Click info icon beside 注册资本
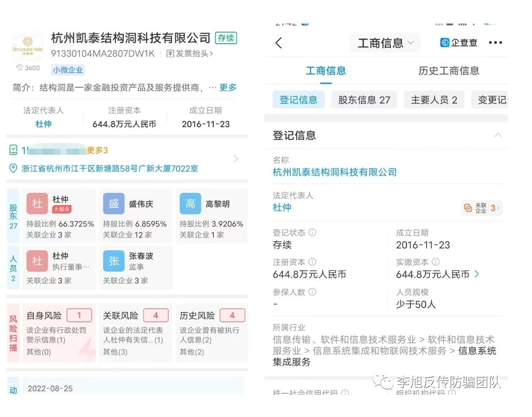The image size is (532, 417). pos(313,262)
